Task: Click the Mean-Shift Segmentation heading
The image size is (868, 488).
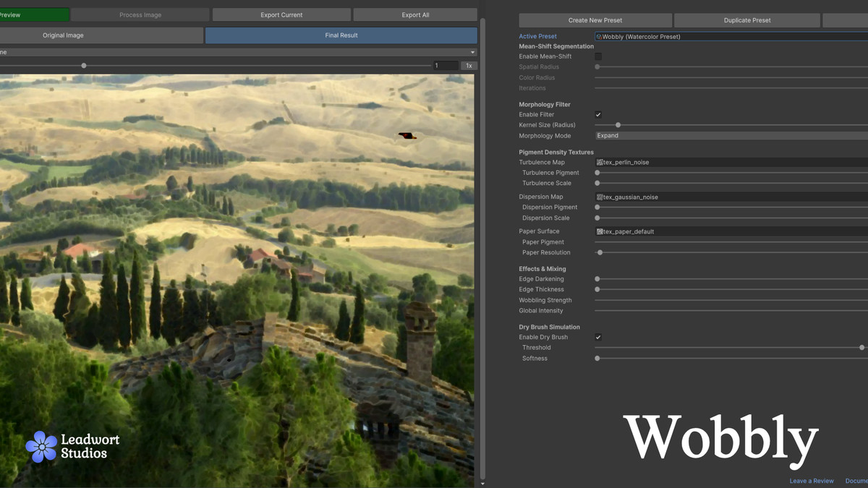Action: point(556,46)
